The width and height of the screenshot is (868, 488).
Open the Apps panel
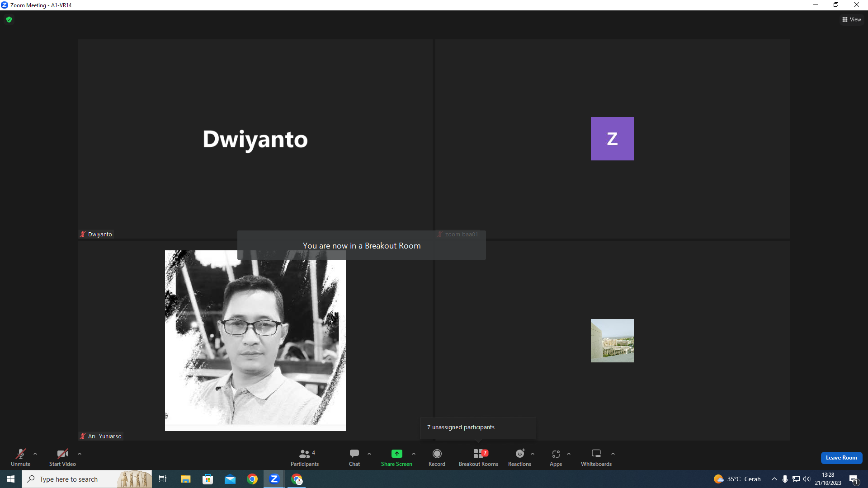point(556,457)
